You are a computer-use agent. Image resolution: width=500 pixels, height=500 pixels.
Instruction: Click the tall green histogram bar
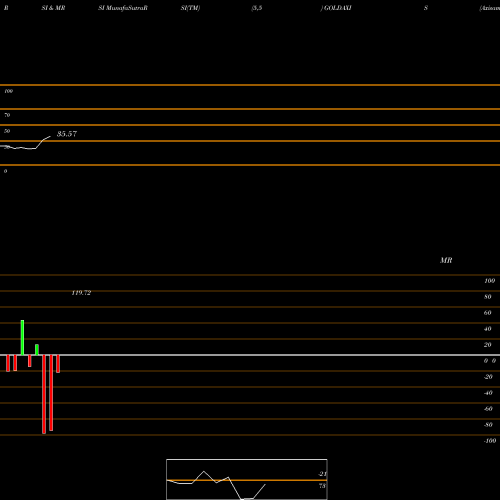[22, 337]
